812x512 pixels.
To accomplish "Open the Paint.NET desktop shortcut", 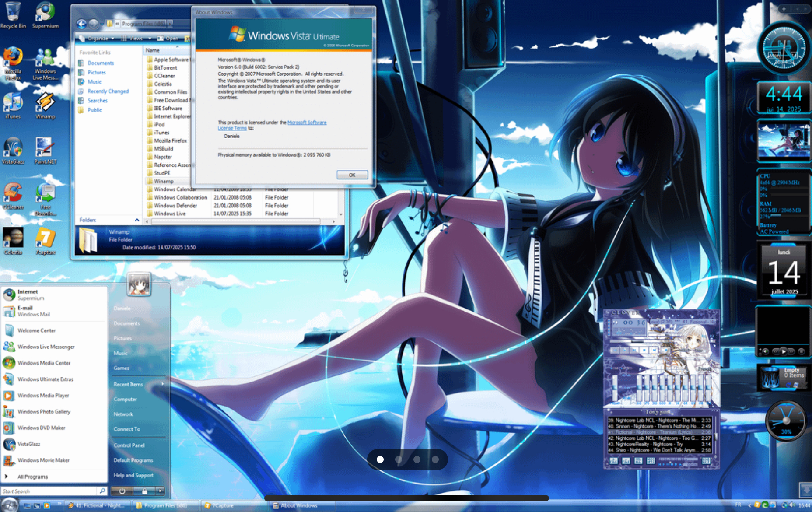I will click(x=45, y=151).
